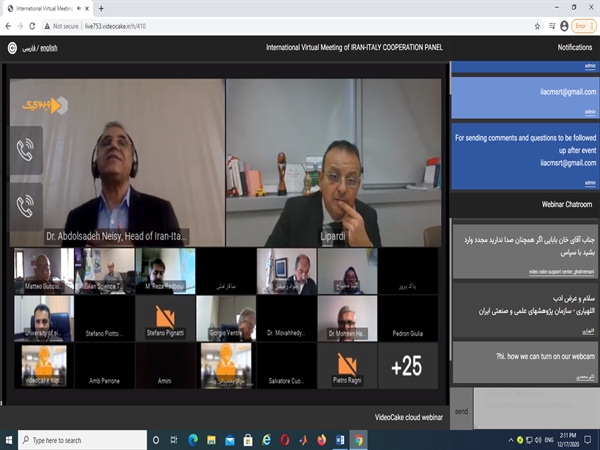Screen dimensions: 600x450
Task: Select Pedron Giulia participant tile
Action: 408,318
